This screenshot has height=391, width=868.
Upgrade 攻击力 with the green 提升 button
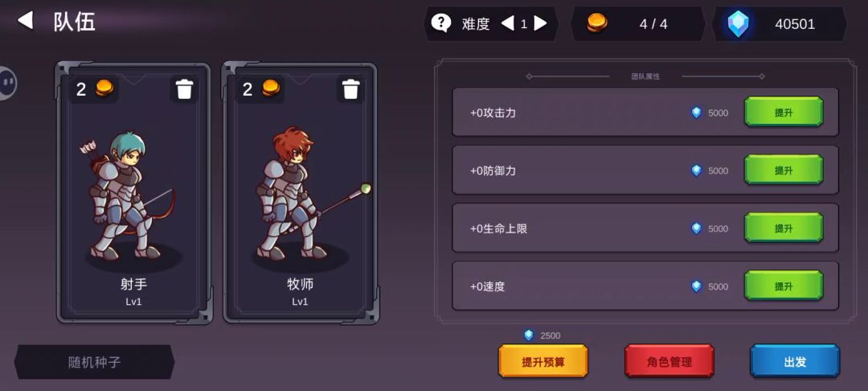click(x=784, y=113)
